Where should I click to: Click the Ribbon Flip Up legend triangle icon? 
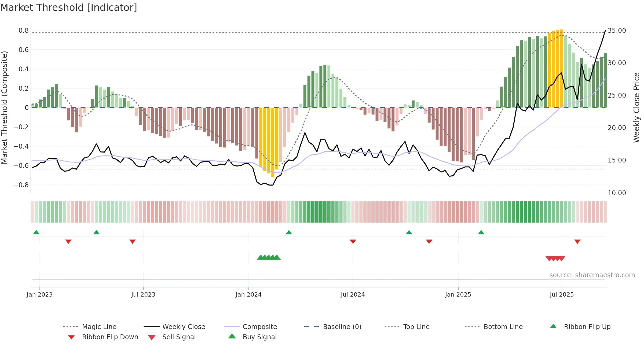tap(553, 326)
